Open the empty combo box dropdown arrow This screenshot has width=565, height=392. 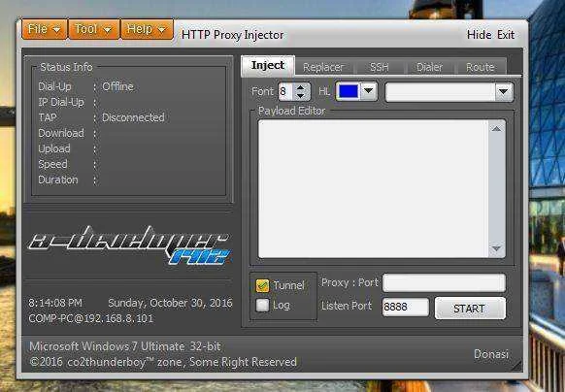point(504,92)
